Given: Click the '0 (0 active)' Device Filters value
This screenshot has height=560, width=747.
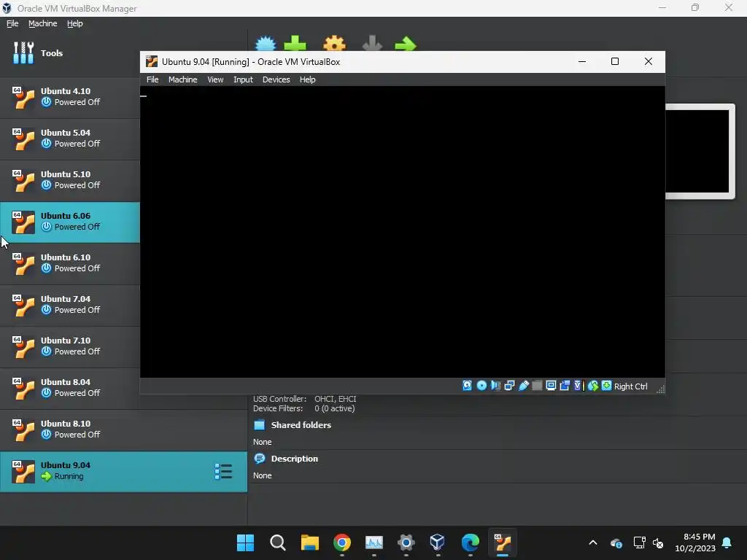Looking at the screenshot, I should 334,408.
